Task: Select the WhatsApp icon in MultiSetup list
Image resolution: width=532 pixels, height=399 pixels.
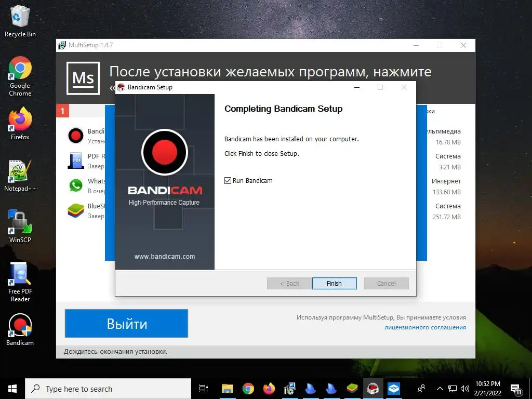Action: [76, 185]
